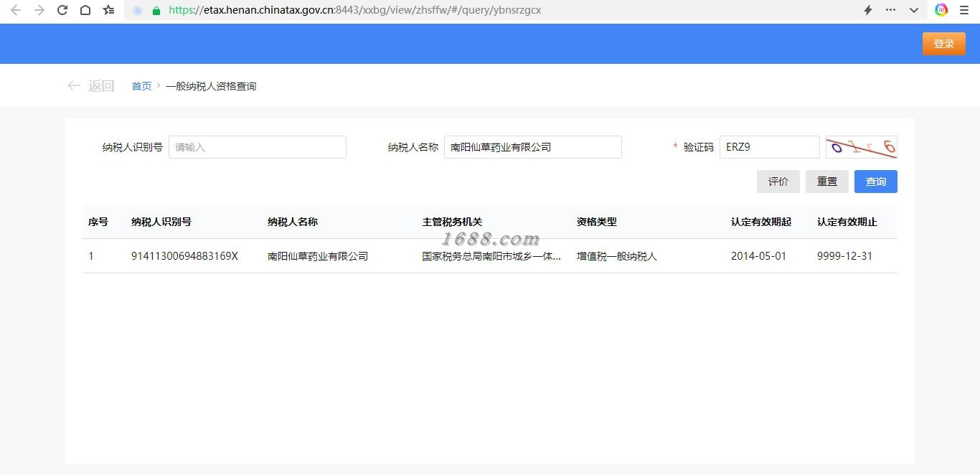Click the 纳税人名称 input field

click(533, 147)
